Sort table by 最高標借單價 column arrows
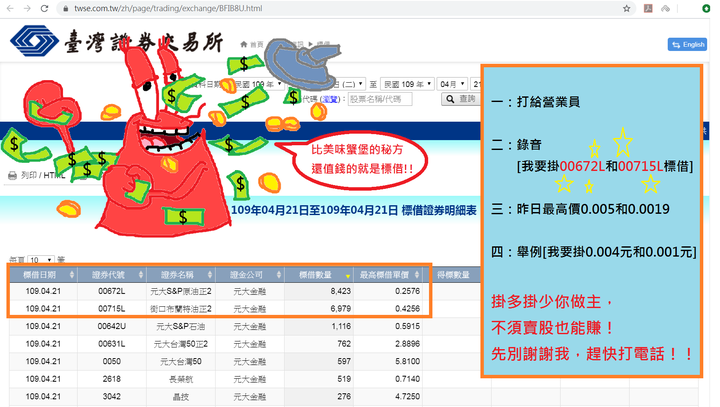The image size is (720, 407). 416,275
